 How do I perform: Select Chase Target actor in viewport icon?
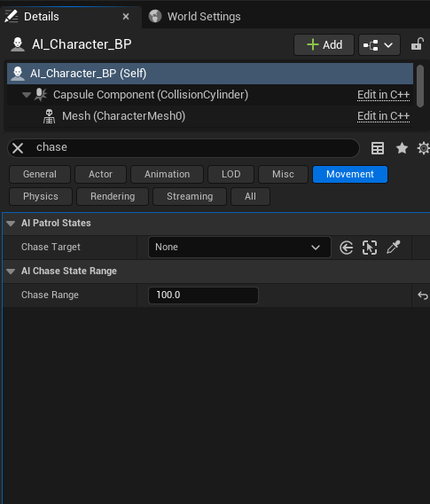370,248
